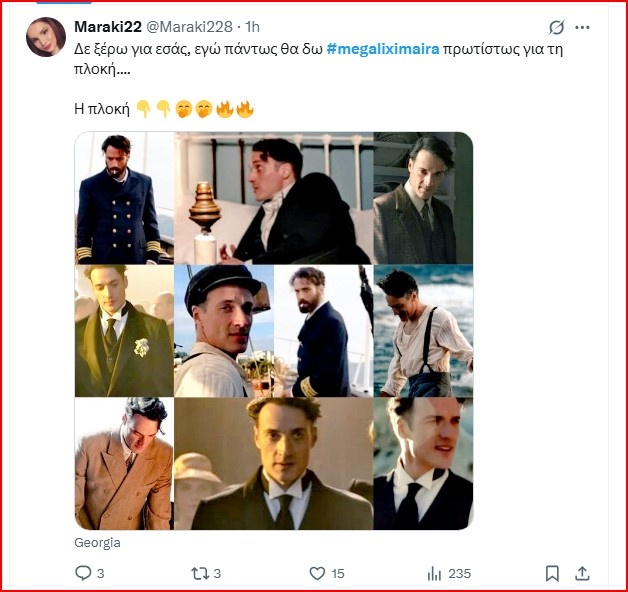
Task: Open the photo with the white boutonniere flower
Action: point(124,330)
